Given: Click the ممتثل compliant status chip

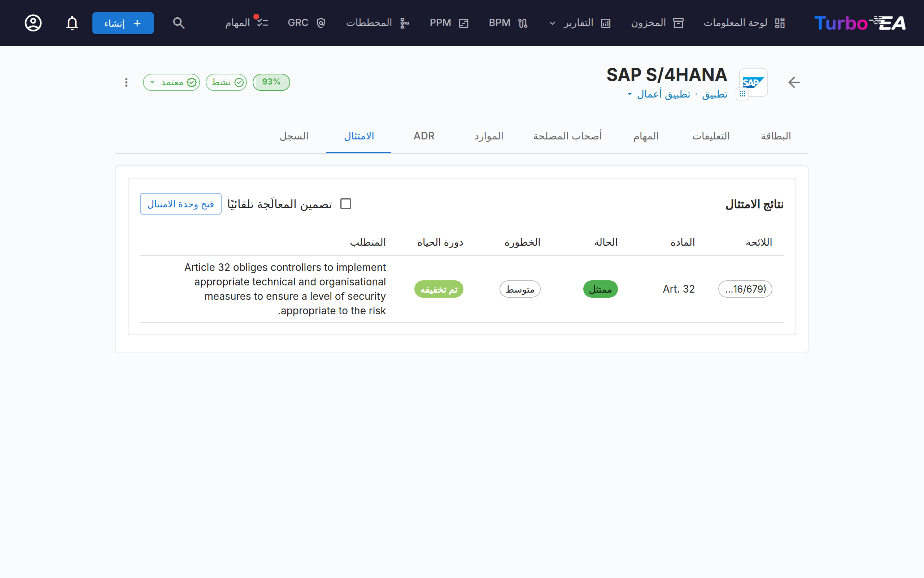Looking at the screenshot, I should [600, 289].
